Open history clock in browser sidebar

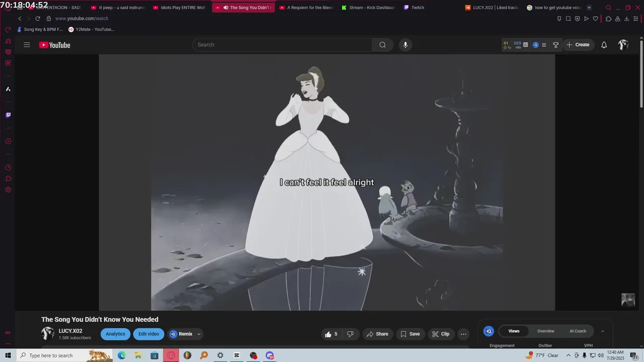pyautogui.click(x=8, y=167)
